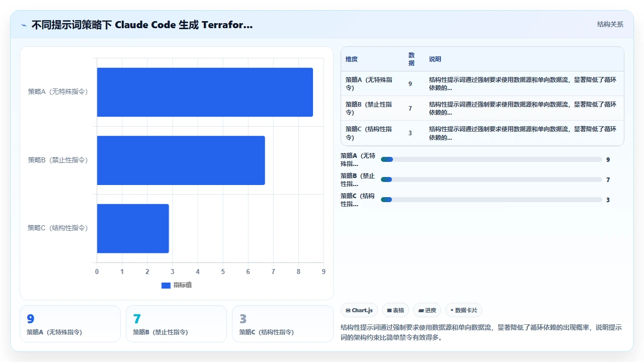Click the summary paragraph below the tags
This screenshot has width=644, height=362.
coord(481,332)
